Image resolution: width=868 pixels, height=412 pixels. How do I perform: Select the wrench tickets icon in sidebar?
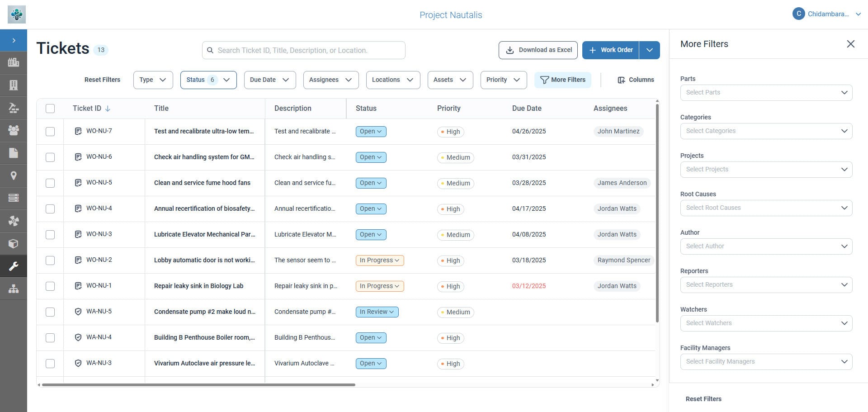point(14,266)
